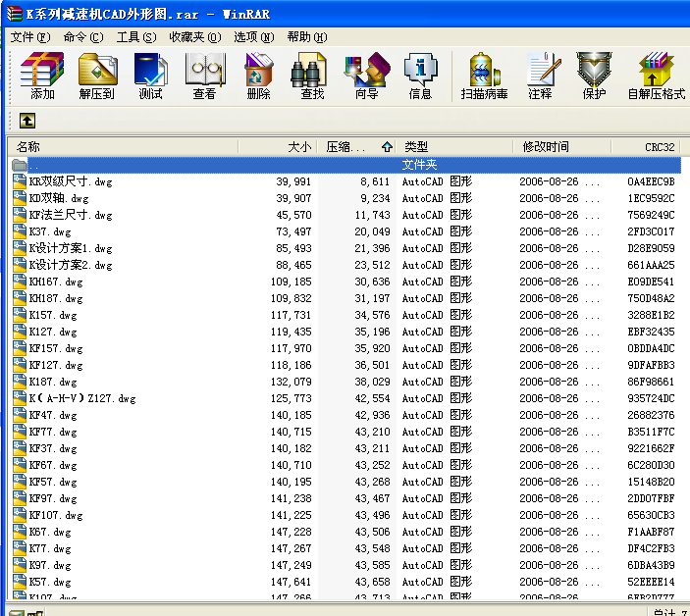This screenshot has height=616, width=690.
Task: Select file KD双轴.dwg
Action: tap(59, 198)
